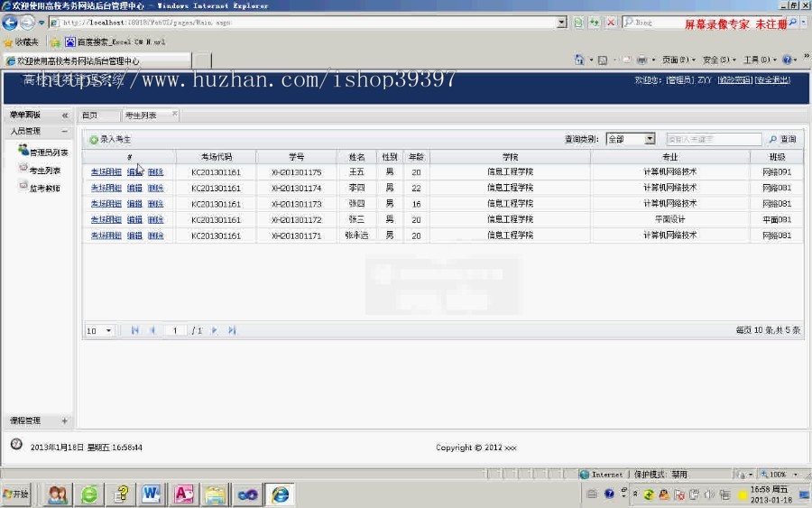Click the magnifier search icon in table toolbar

(773, 139)
